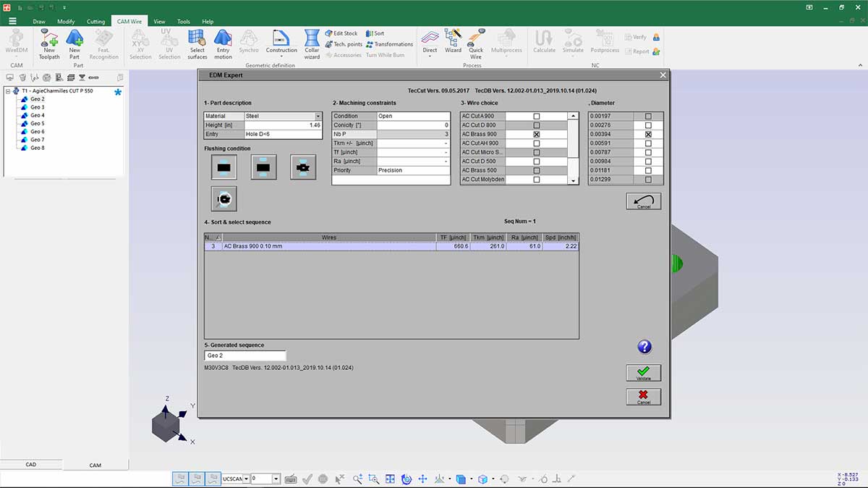Check the AC Cut A 900 wire checkbox

point(536,116)
